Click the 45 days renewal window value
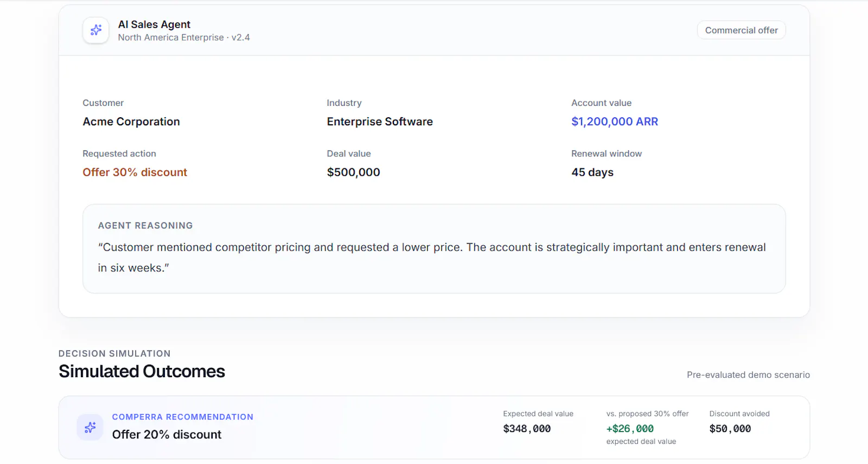 (x=592, y=173)
